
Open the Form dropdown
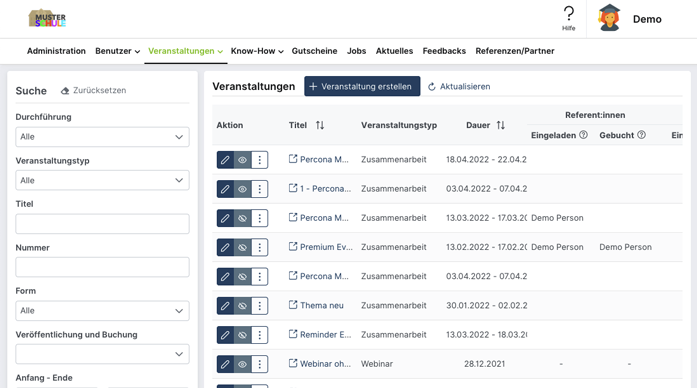(x=102, y=311)
